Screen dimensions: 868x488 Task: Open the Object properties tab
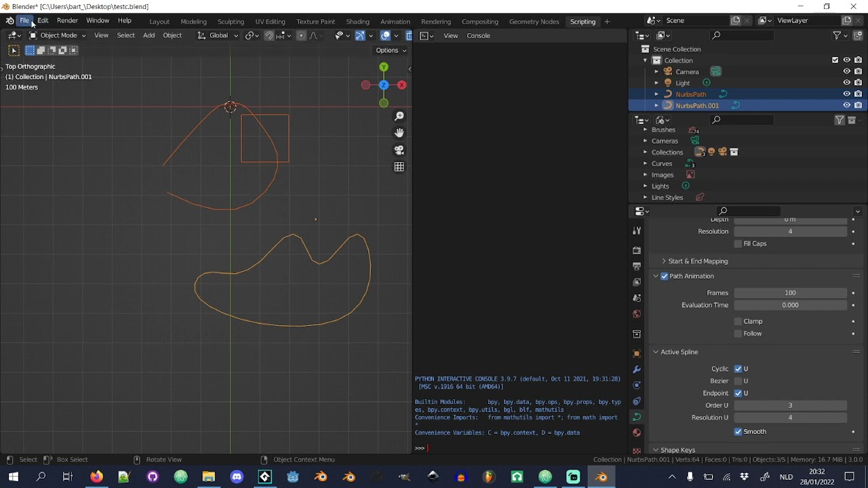(637, 353)
